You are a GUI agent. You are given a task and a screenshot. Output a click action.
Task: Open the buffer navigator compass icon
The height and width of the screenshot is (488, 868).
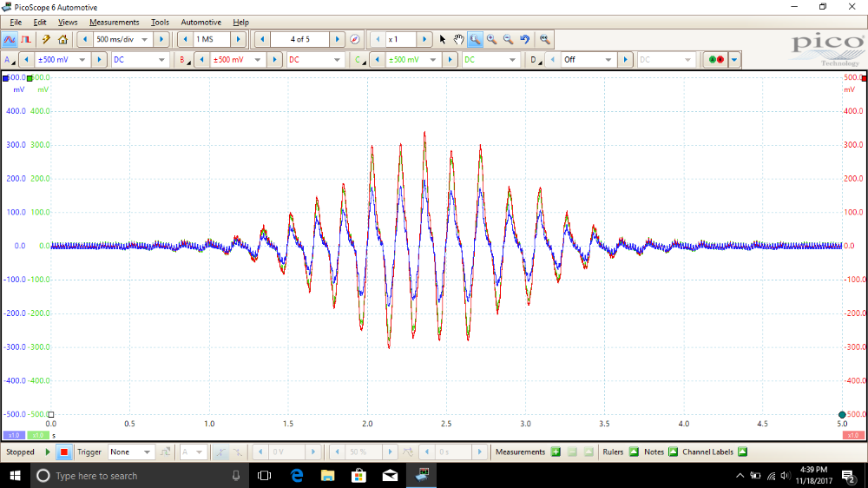354,39
